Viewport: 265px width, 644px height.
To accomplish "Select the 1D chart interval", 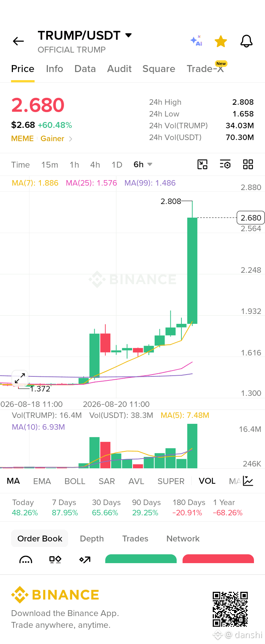I will pyautogui.click(x=117, y=165).
